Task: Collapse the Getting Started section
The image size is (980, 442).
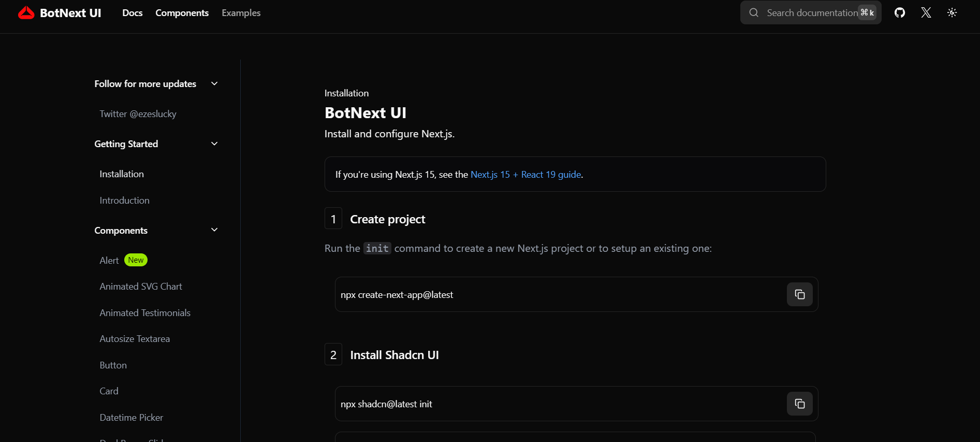Action: (x=214, y=144)
